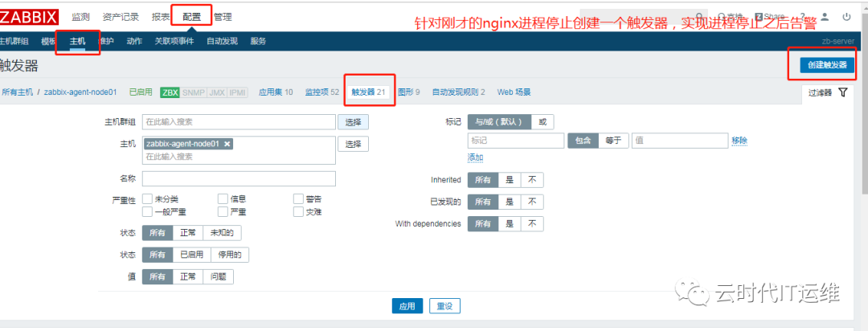The width and height of the screenshot is (868, 331).
Task: Open the 资产记录 menu
Action: pos(121,17)
